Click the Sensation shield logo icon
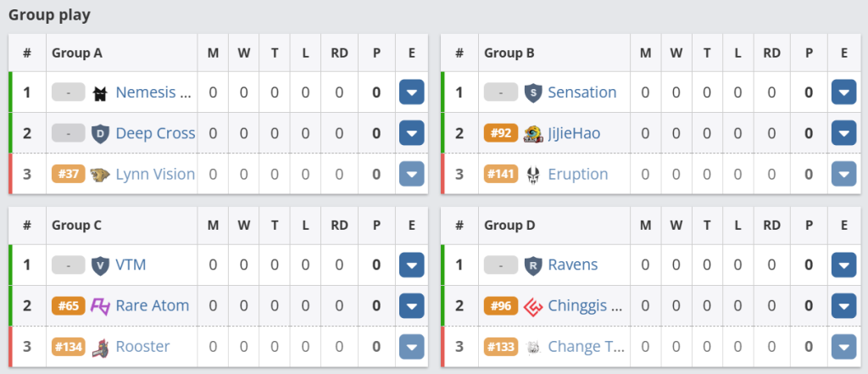The image size is (868, 374). click(x=532, y=92)
